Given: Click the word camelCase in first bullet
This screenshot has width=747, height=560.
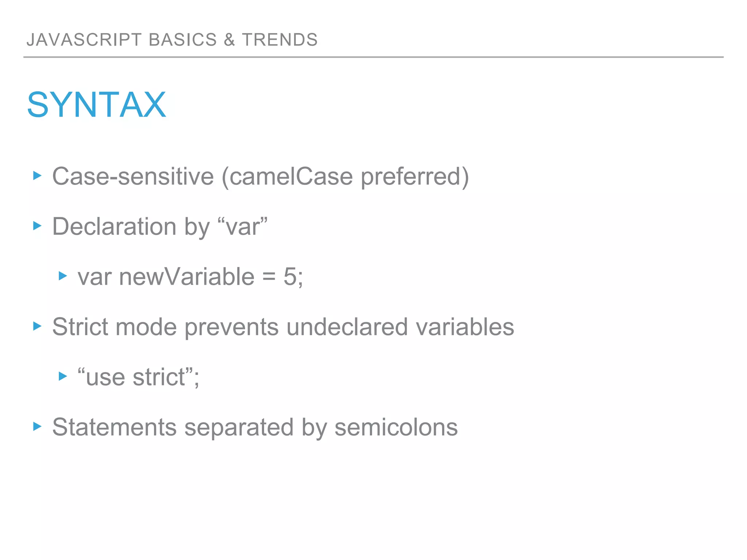Looking at the screenshot, I should click(291, 176).
